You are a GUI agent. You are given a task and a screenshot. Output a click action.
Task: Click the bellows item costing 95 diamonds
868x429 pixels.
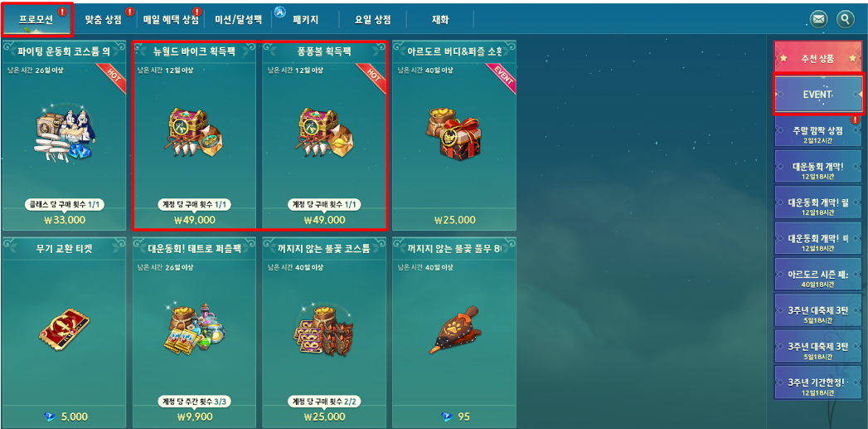[x=454, y=330]
